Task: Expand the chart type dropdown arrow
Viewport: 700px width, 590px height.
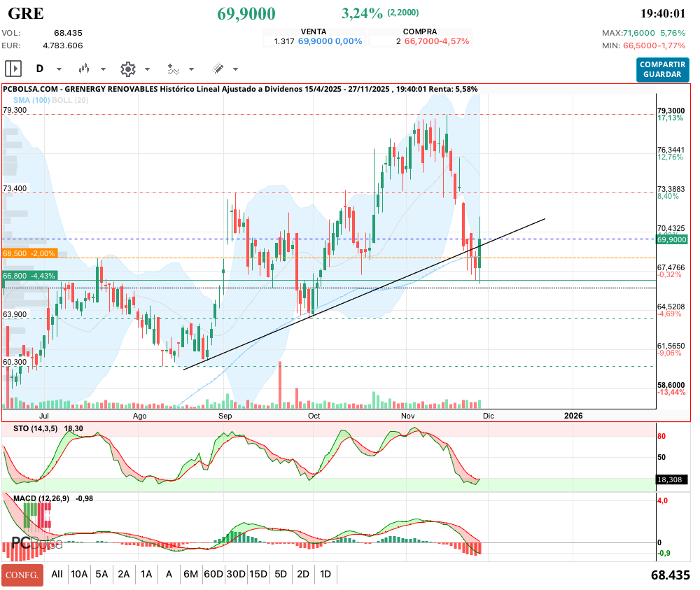Action: 104,69
